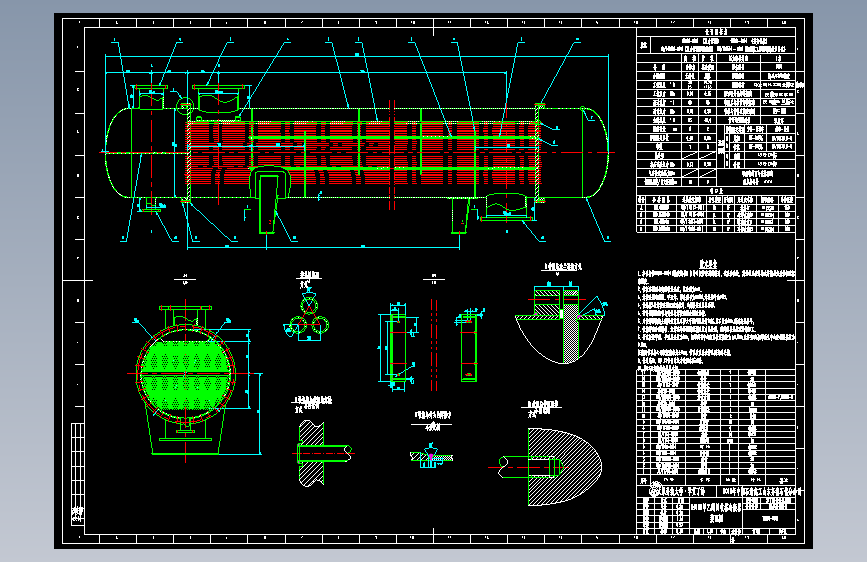Click the bottom-right nozzle under the shell
867x562 pixels.
pos(506,207)
